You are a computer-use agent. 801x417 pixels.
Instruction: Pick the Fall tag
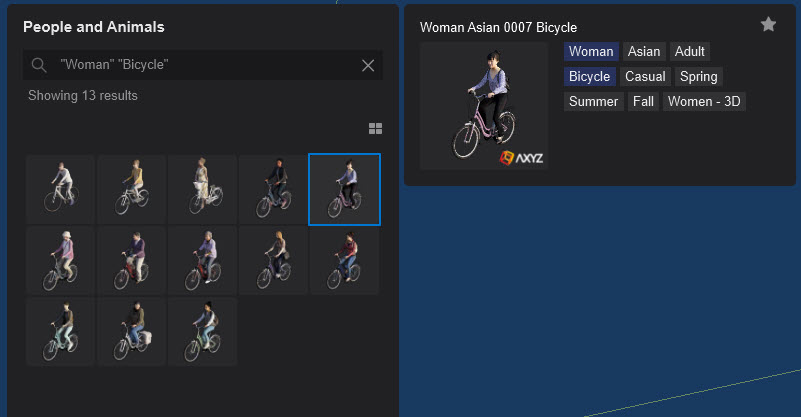[x=643, y=102]
